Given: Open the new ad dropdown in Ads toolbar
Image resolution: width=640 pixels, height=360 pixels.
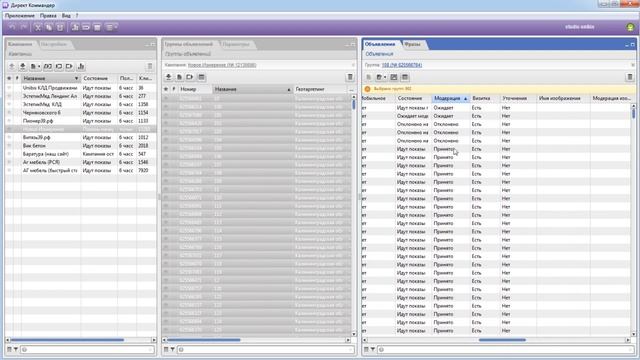Looking at the screenshot, I should (x=381, y=77).
